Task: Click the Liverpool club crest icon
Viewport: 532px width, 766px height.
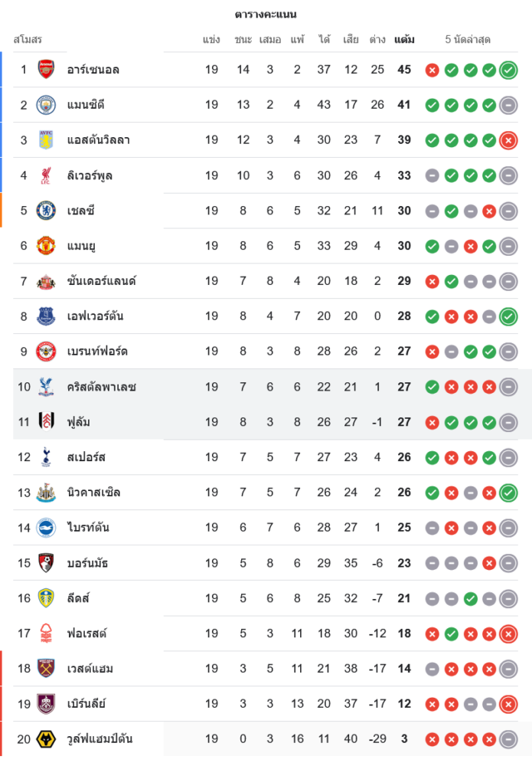Action: (47, 175)
